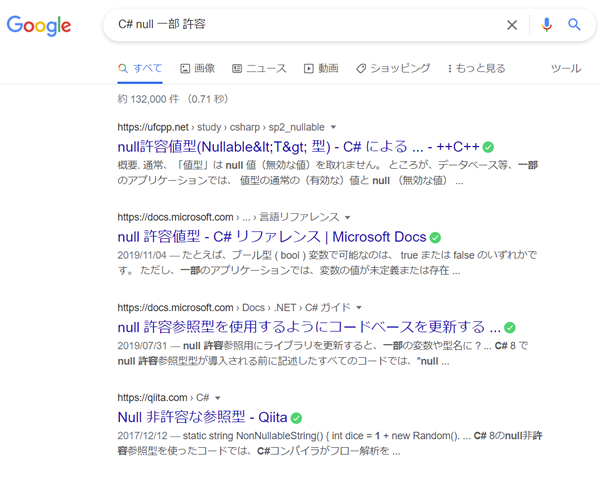Expand dropdown arrow next to qiita.com URL

coord(217,398)
